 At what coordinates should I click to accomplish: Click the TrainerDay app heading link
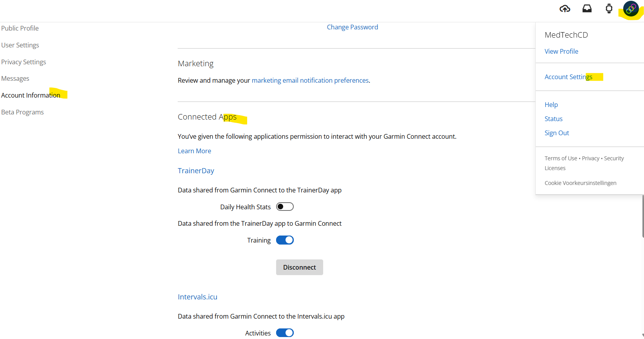[196, 170]
